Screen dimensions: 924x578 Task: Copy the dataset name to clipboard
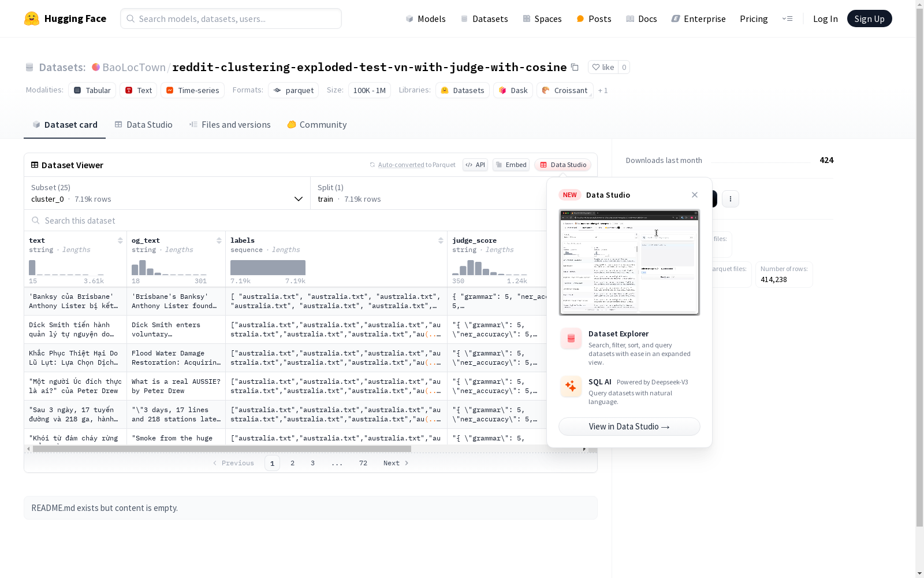575,67
